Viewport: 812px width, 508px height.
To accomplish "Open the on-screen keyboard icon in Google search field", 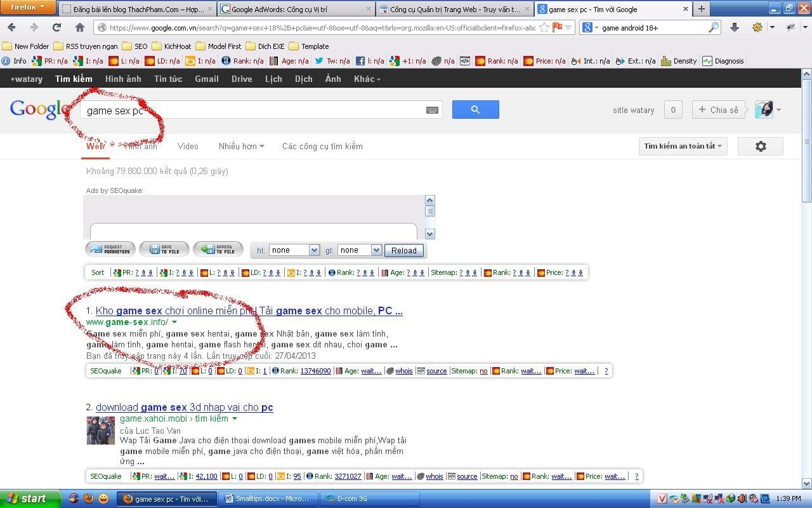I will (x=432, y=110).
